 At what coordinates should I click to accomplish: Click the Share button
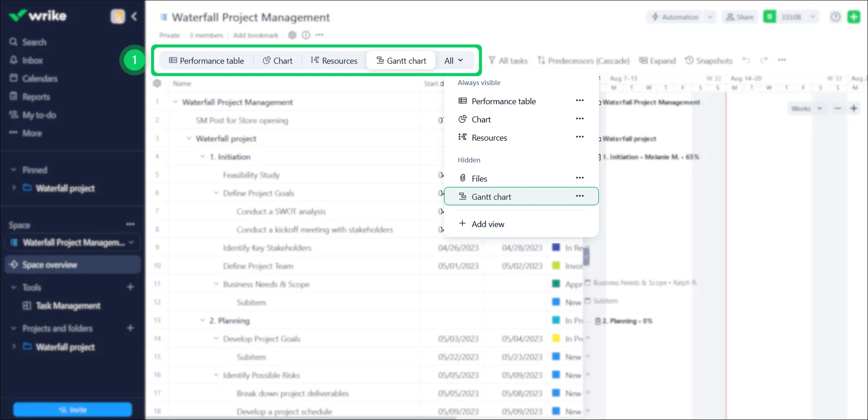(740, 16)
